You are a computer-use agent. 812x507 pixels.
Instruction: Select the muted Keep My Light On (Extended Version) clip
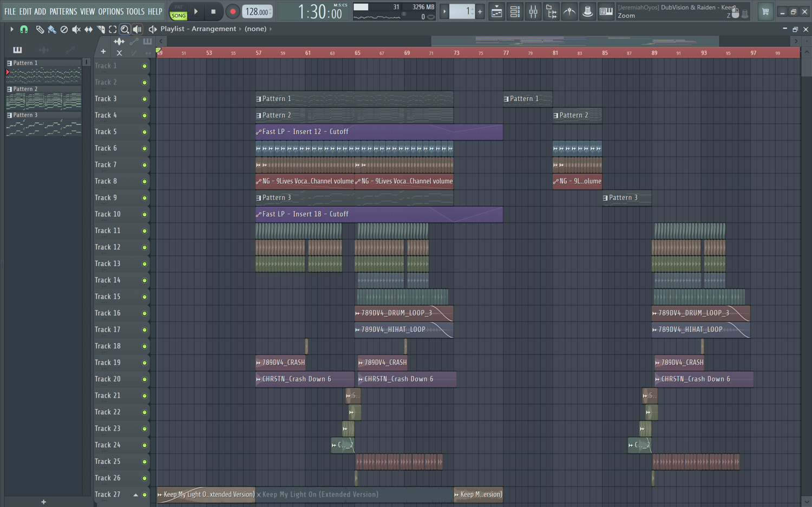click(x=355, y=495)
